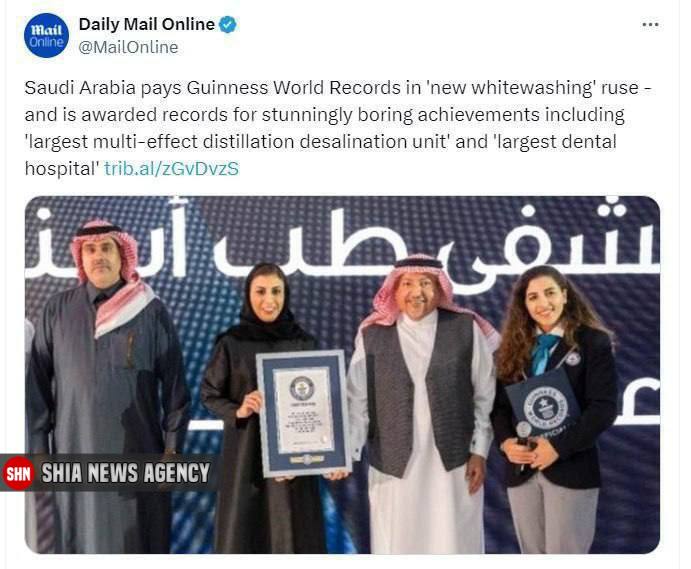Click the Guinness emblem on framed certificate
The width and height of the screenshot is (691, 569).
click(302, 388)
